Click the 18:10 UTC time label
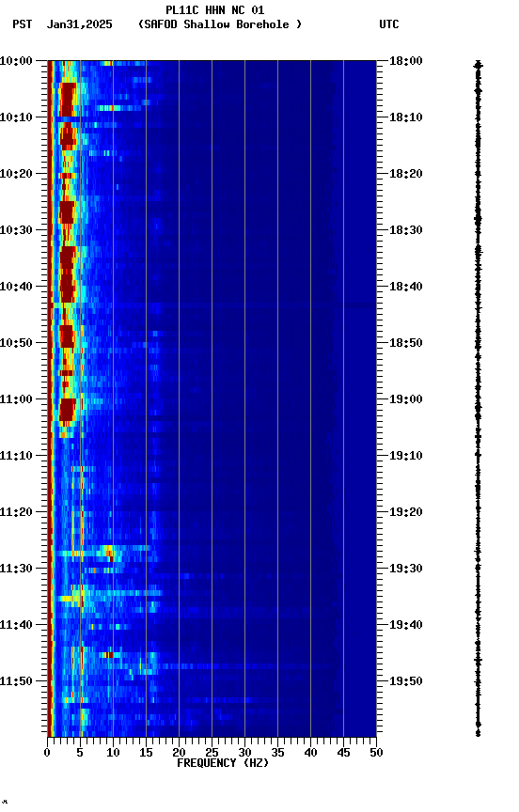The height and width of the screenshot is (812, 519). click(x=406, y=117)
